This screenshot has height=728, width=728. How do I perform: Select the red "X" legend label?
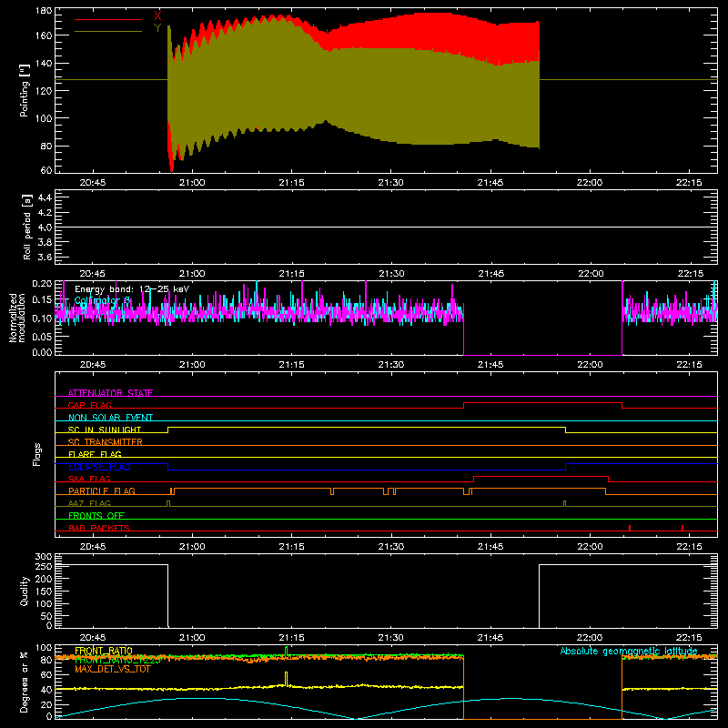[157, 15]
